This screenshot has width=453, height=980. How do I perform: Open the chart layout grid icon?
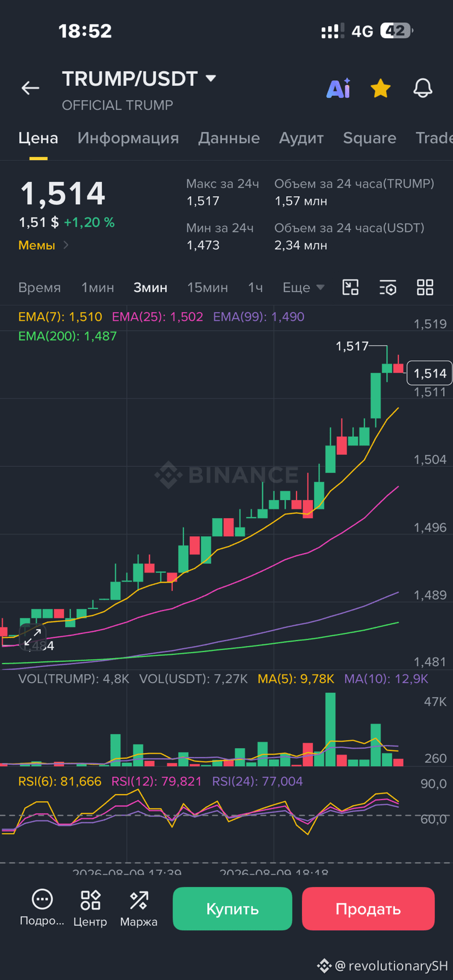pos(425,287)
